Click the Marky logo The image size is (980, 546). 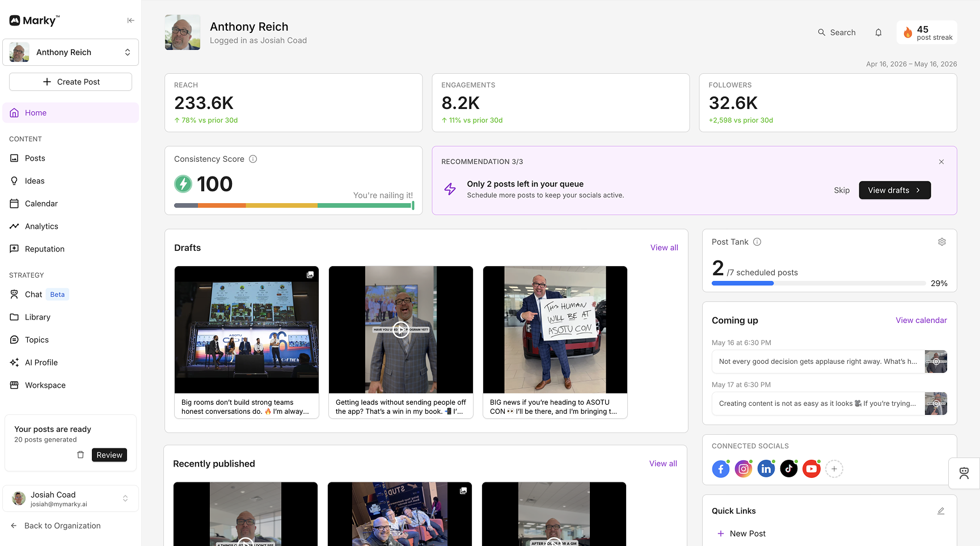click(x=34, y=20)
